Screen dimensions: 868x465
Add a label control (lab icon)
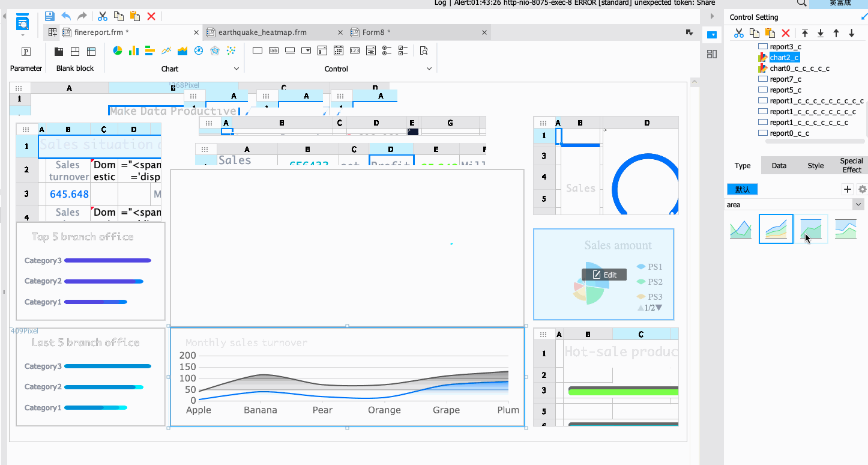[x=274, y=50]
